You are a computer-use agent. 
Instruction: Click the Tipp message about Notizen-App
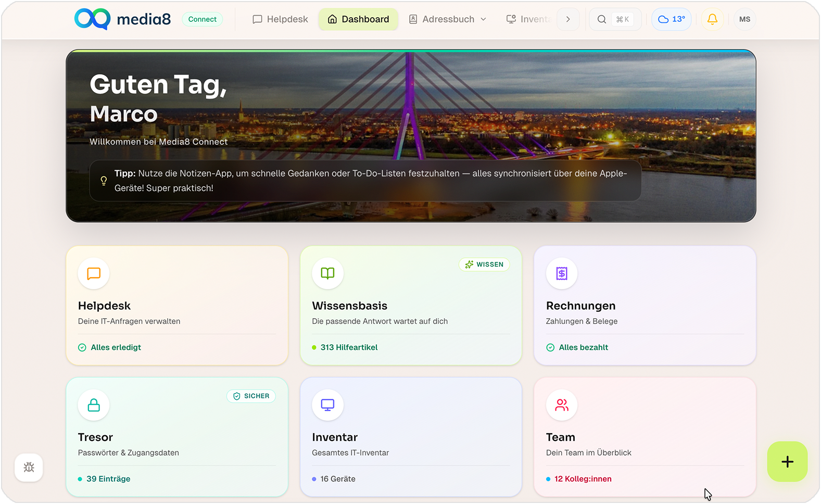point(371,181)
